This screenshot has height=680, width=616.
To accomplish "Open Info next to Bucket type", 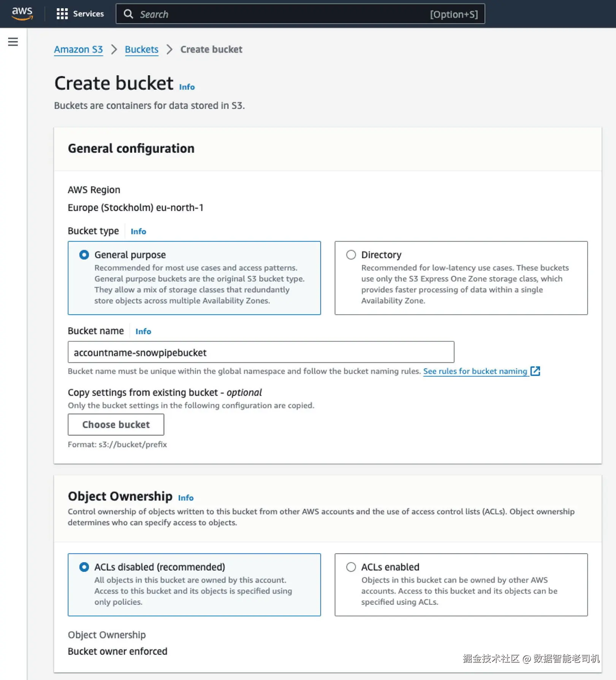I will point(138,231).
